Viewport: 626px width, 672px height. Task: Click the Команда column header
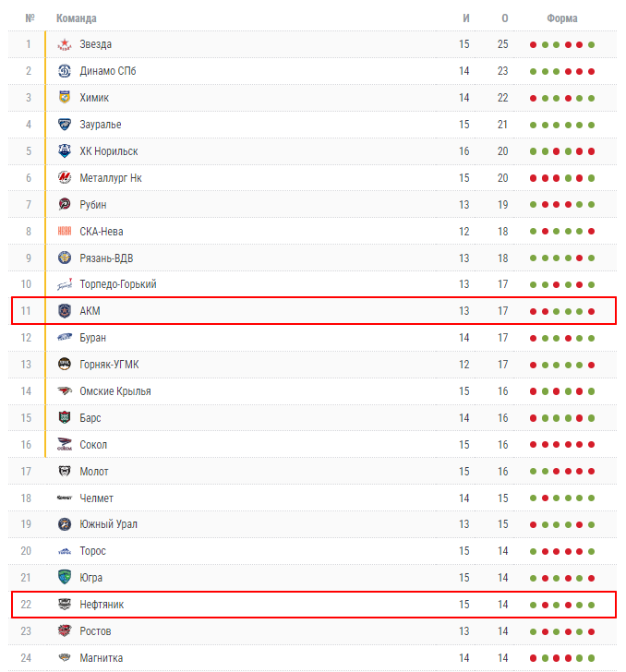(x=76, y=18)
